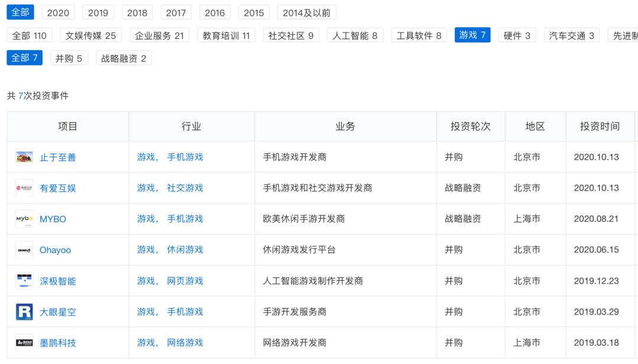This screenshot has width=638, height=364.
Task: Filter rounds by 并购 5
Action: click(69, 58)
